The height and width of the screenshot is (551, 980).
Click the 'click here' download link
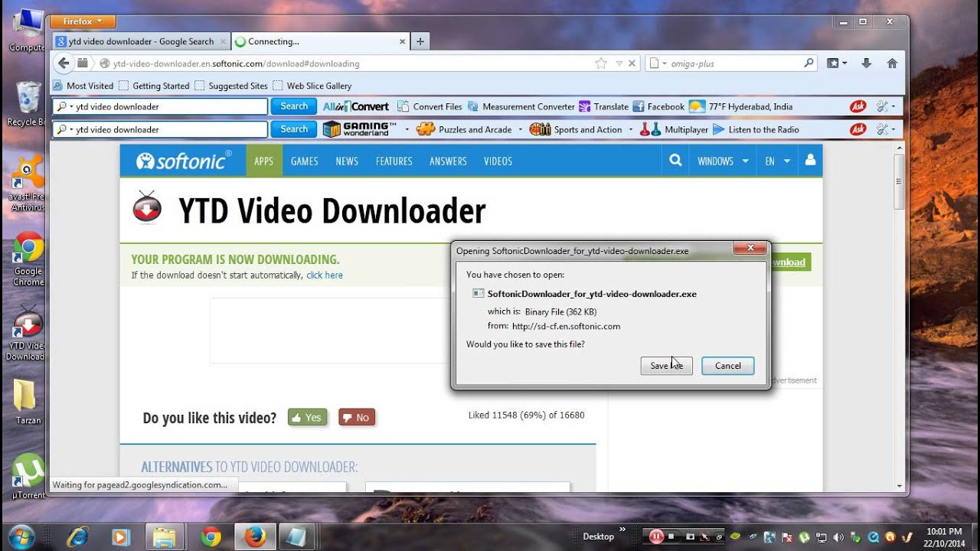click(x=325, y=275)
